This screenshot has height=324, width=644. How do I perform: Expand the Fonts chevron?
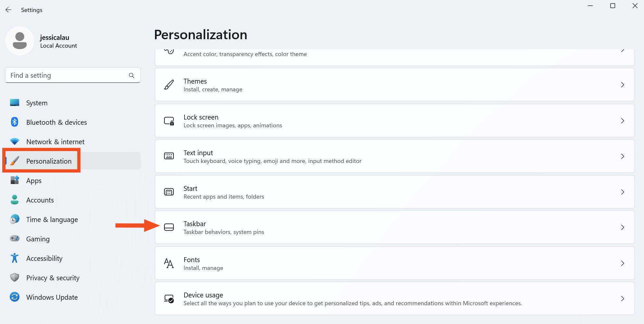point(623,263)
